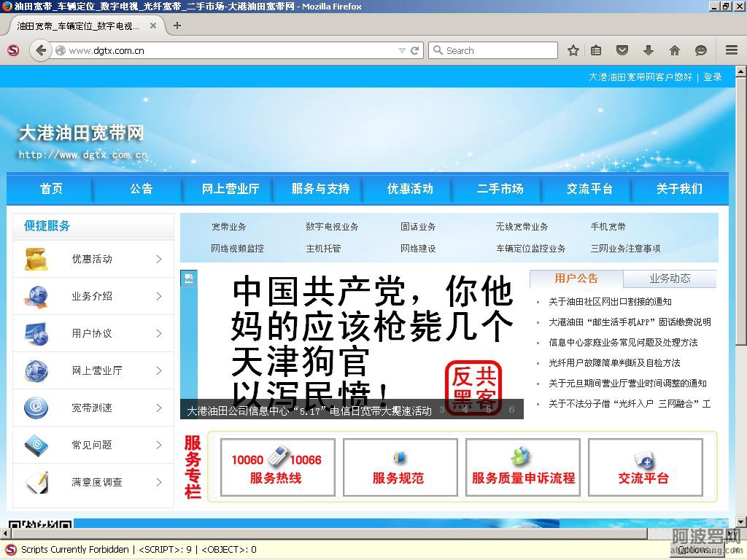Open the URL bar history dropdown arrow

(402, 50)
